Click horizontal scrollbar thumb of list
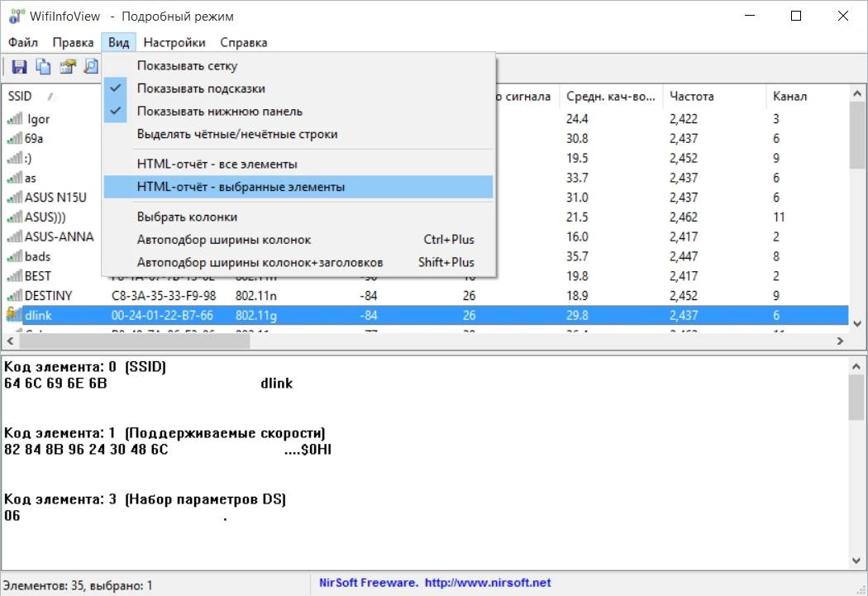This screenshot has height=596, width=868. (135, 341)
